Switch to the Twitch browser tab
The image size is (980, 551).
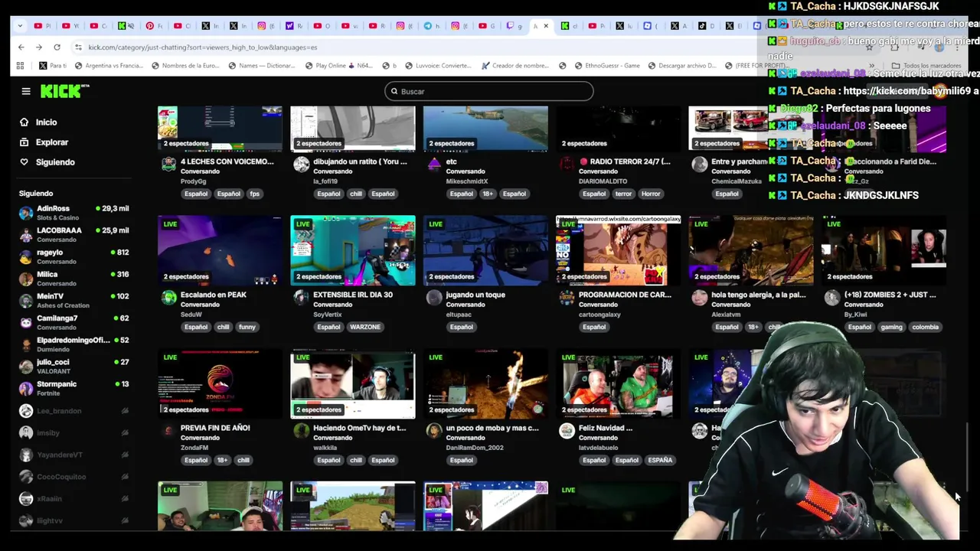[514, 25]
